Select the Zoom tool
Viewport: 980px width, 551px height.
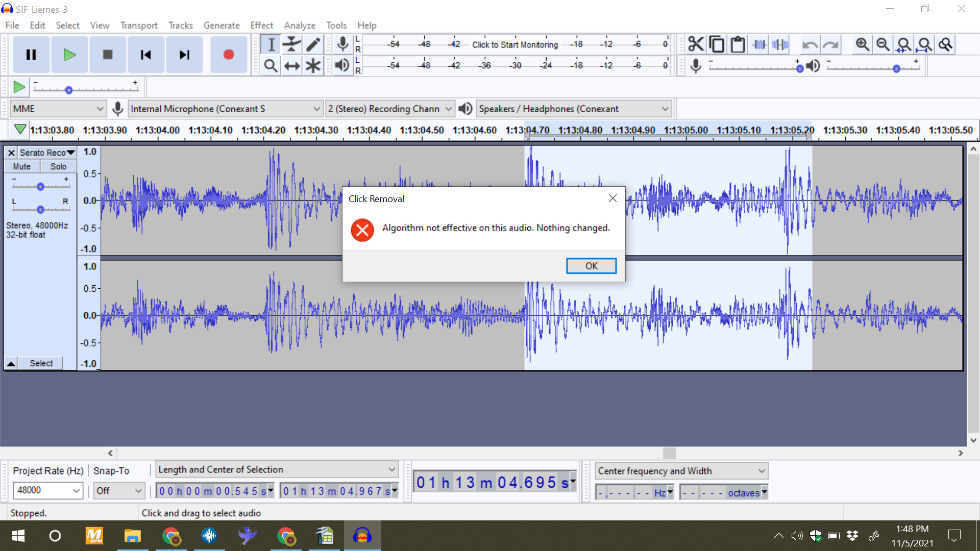coord(271,65)
